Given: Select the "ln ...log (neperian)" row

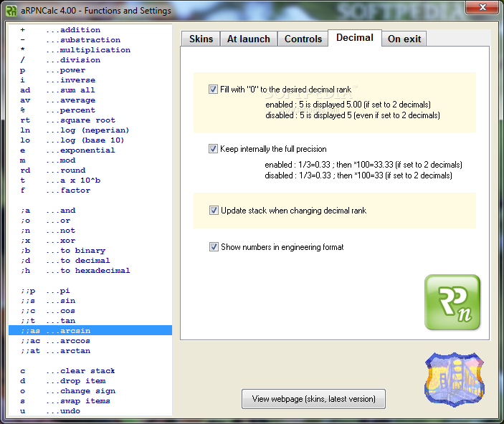Looking at the screenshot, I should (90, 130).
